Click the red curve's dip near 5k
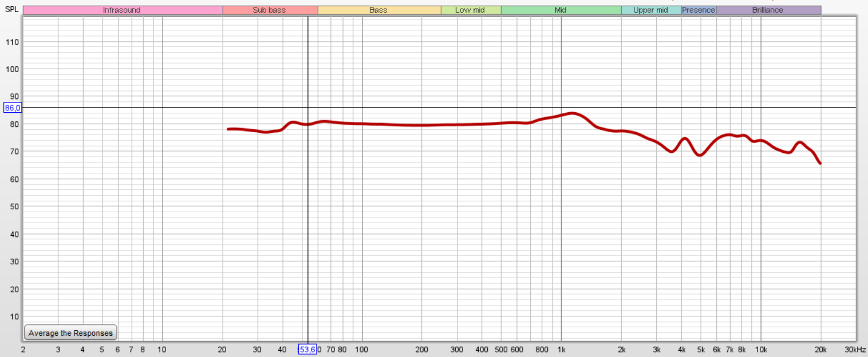 click(700, 155)
